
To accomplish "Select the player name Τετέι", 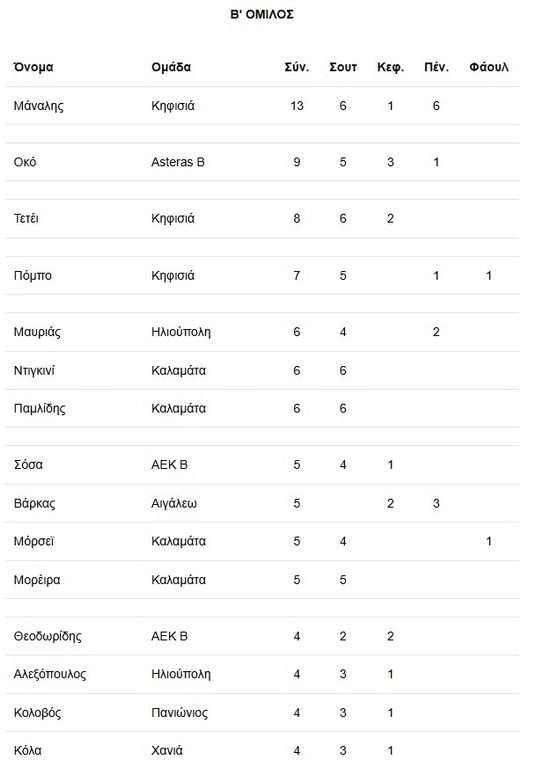I will click(26, 218).
